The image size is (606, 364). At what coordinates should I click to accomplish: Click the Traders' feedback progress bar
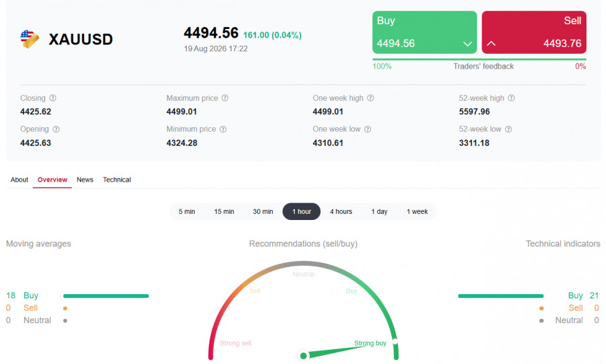pos(479,59)
